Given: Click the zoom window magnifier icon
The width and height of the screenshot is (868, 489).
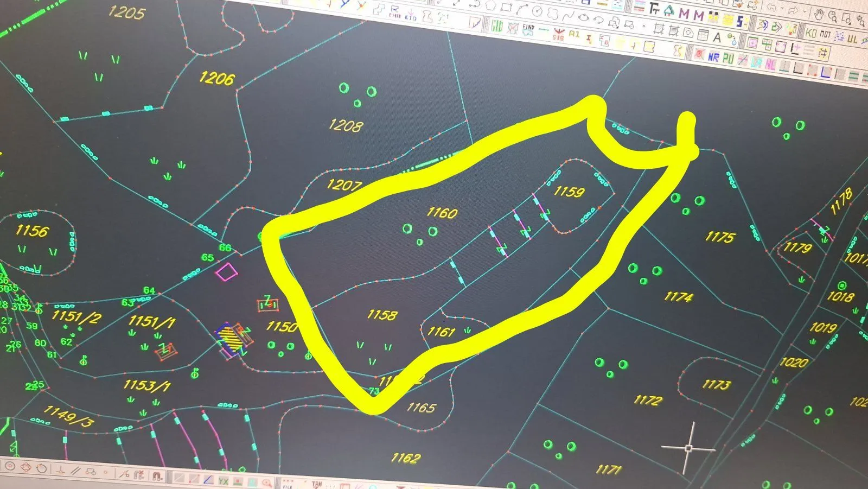Looking at the screenshot, I should [846, 19].
